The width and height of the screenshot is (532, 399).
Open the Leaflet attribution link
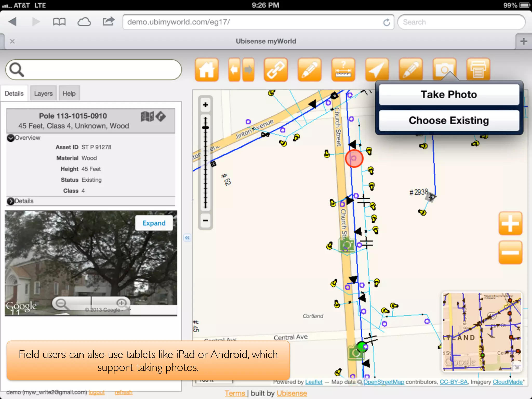point(314,382)
